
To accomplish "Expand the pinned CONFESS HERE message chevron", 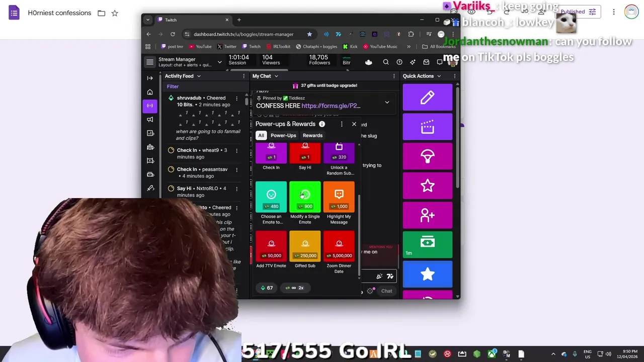I will coord(387,102).
